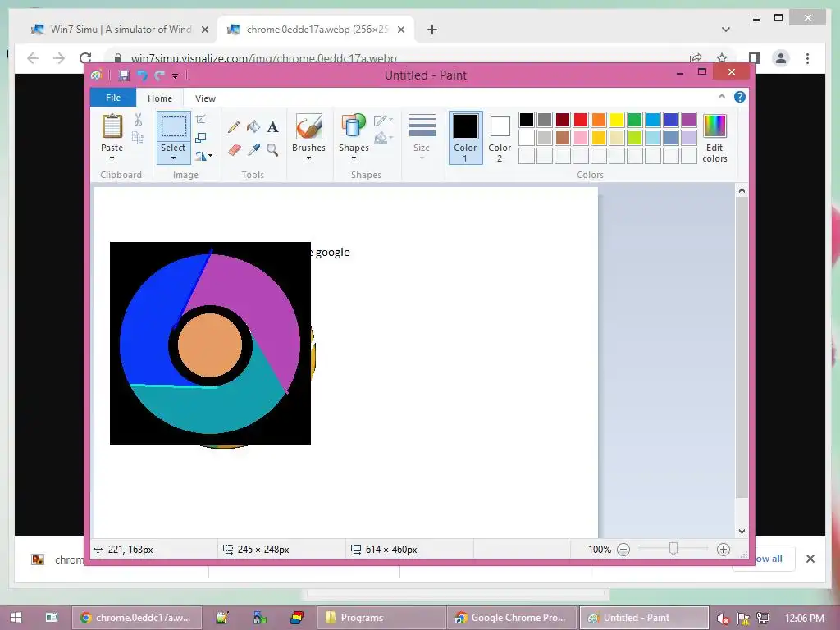
Task: Click the Brushes icon
Action: [308, 126]
